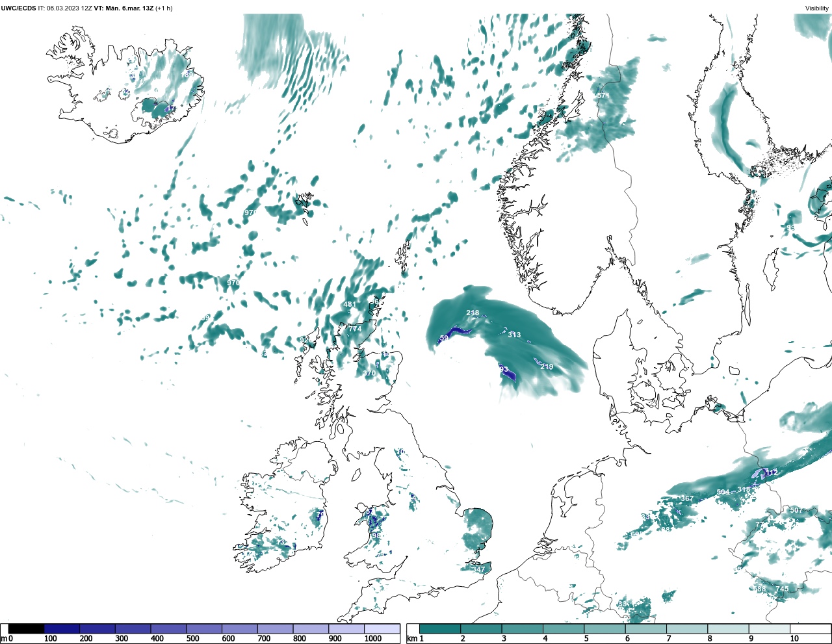This screenshot has height=644, width=832.
Task: Click the '507' value near the right edge
Action: tap(796, 511)
